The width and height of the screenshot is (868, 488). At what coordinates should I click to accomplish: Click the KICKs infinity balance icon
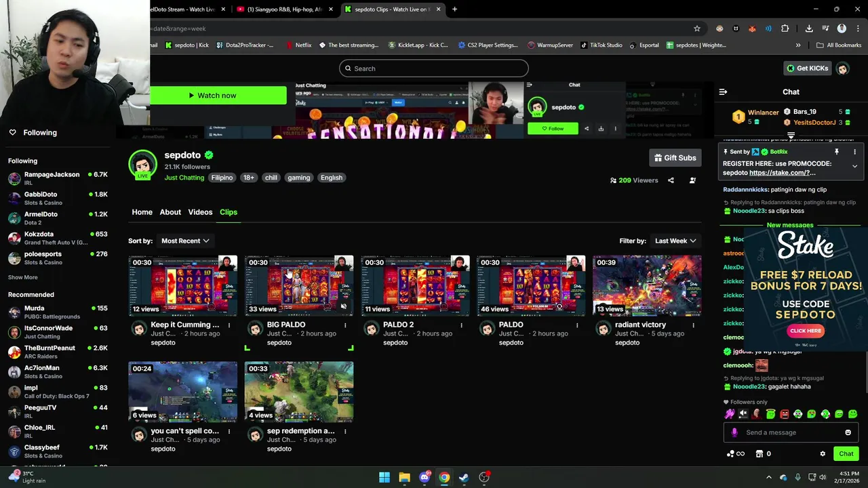click(735, 454)
